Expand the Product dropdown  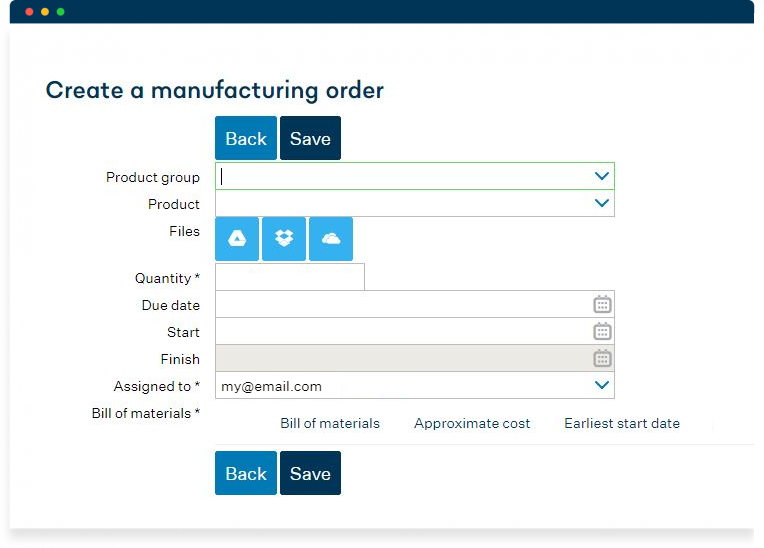602,203
